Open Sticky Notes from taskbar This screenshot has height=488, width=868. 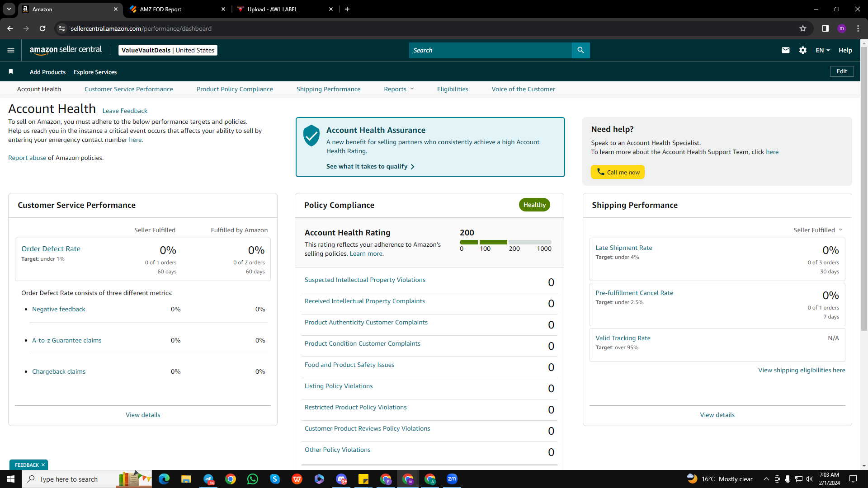(x=363, y=479)
